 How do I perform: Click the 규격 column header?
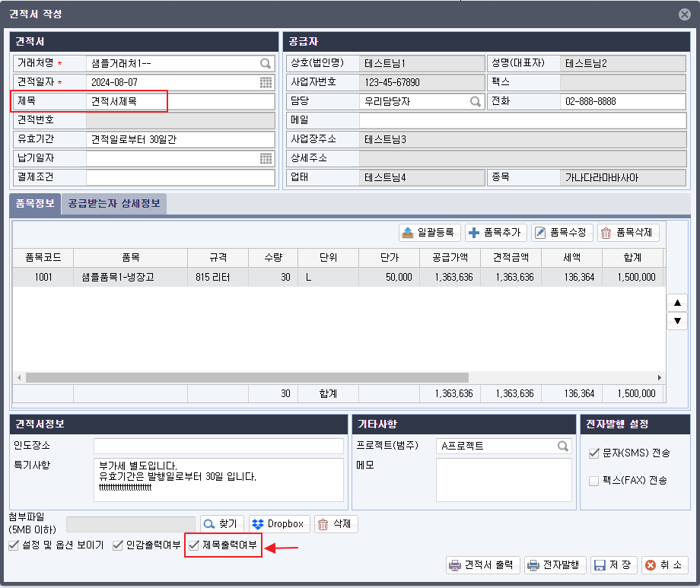[x=218, y=258]
